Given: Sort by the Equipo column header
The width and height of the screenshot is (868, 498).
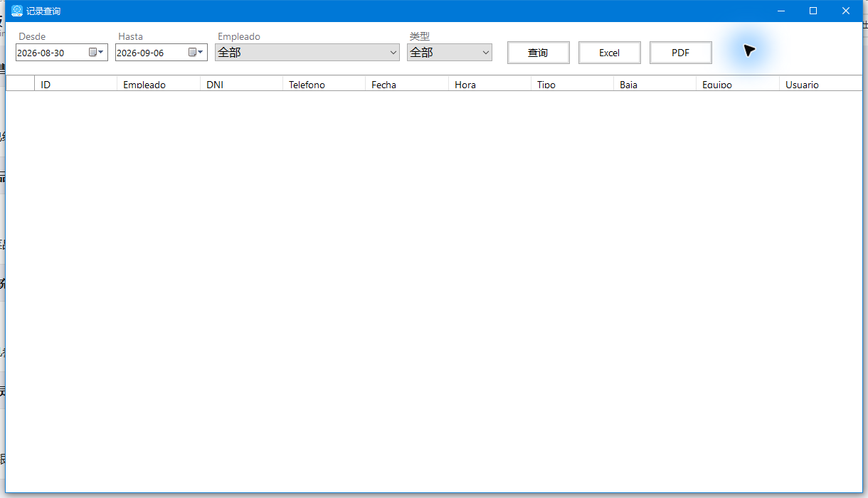Looking at the screenshot, I should 738,84.
